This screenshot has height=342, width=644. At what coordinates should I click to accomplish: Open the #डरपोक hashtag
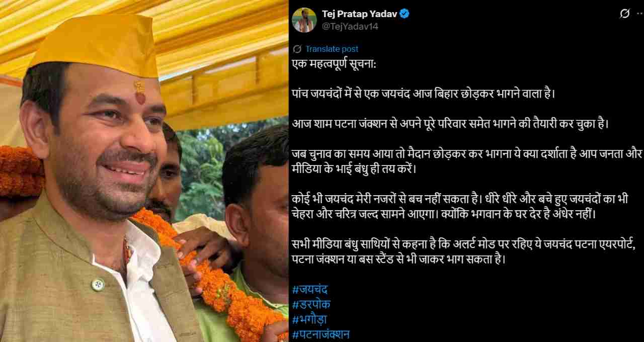pos(311,304)
